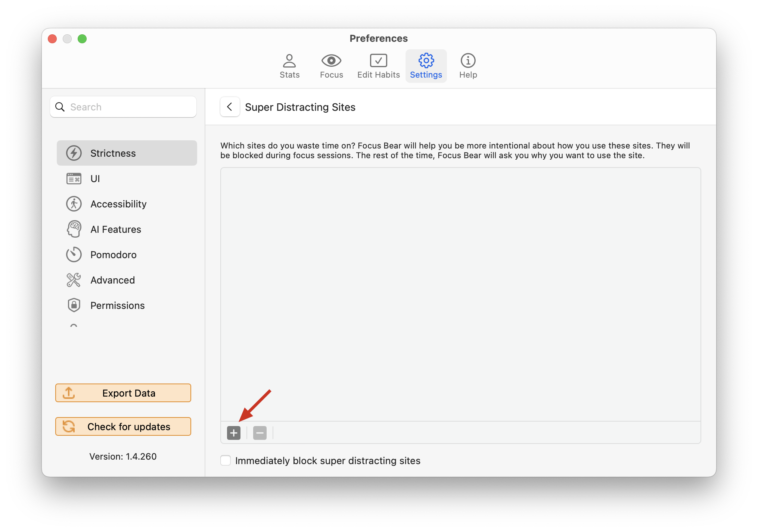Image resolution: width=758 pixels, height=532 pixels.
Task: Open the Help tab
Action: (x=468, y=66)
